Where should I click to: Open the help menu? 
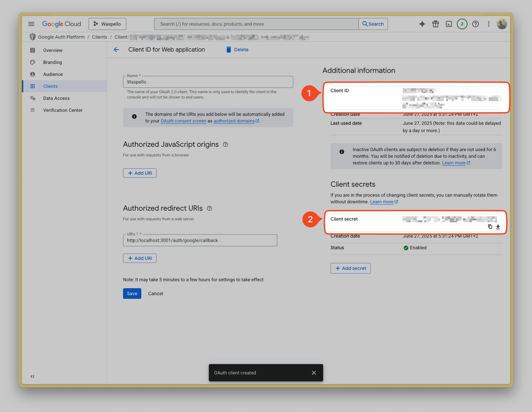[475, 24]
